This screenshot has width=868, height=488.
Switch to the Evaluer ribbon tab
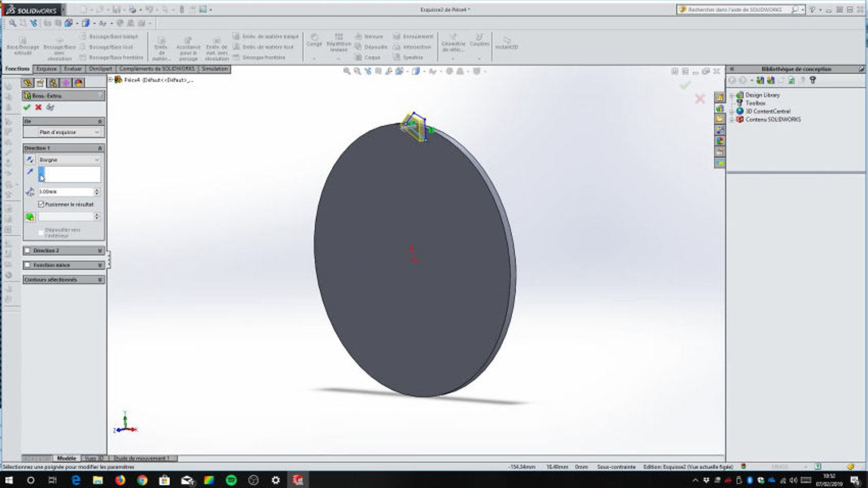pos(73,69)
